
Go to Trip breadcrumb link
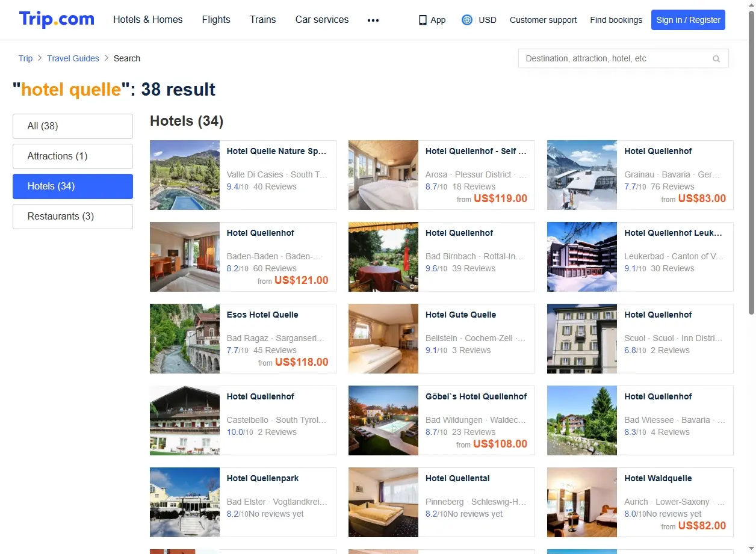(25, 58)
